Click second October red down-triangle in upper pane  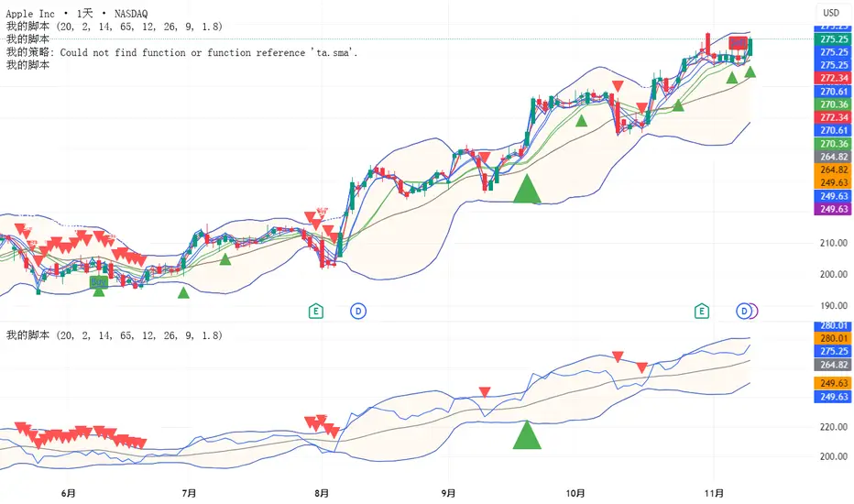642,108
